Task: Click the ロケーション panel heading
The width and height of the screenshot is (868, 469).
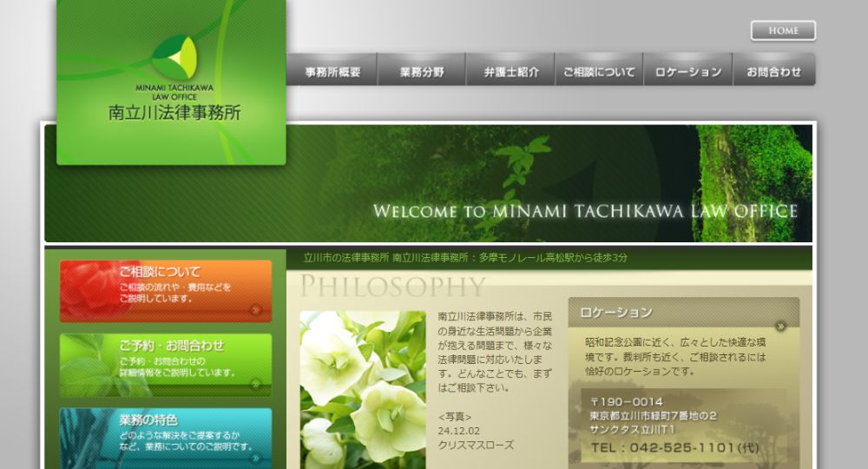Action: [616, 312]
